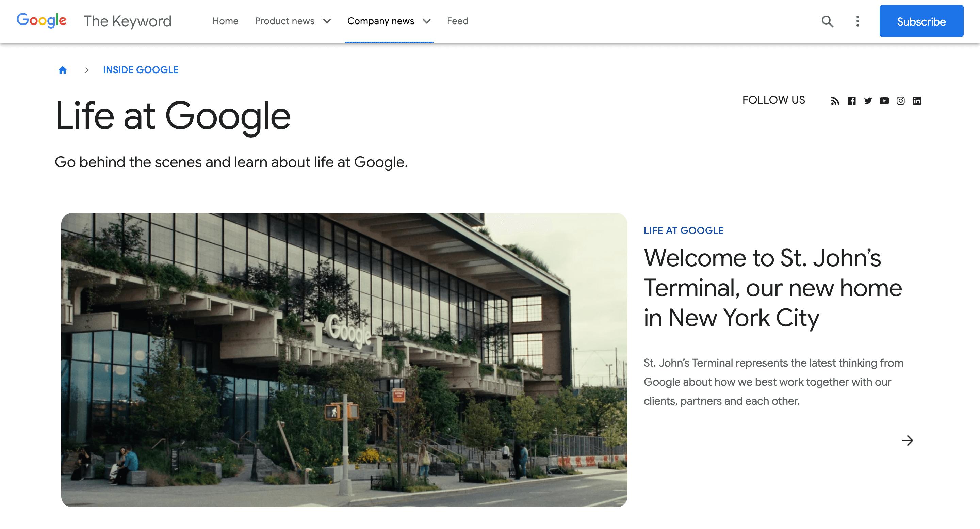
Task: Open the Twitter follow icon
Action: [868, 101]
